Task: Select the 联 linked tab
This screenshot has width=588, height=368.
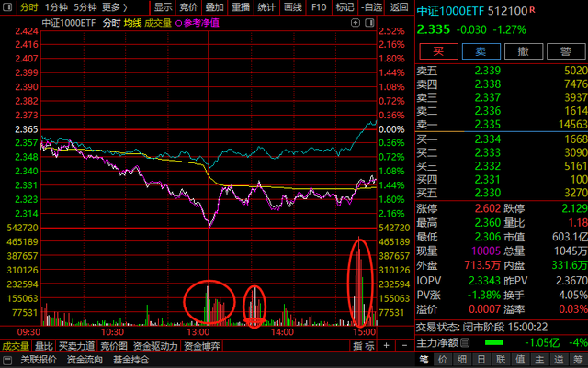Action: click(x=501, y=360)
